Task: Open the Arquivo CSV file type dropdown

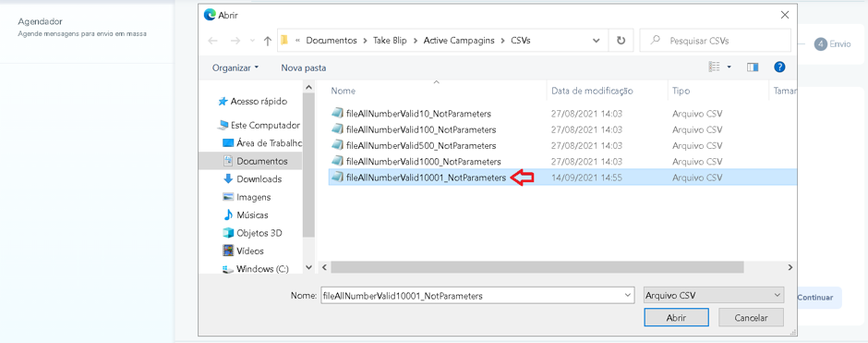Action: point(715,296)
